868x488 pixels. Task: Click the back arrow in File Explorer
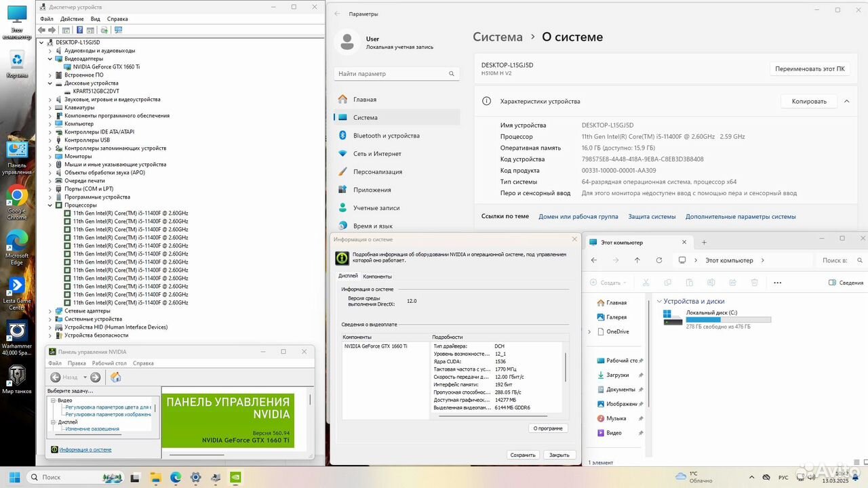pos(594,260)
